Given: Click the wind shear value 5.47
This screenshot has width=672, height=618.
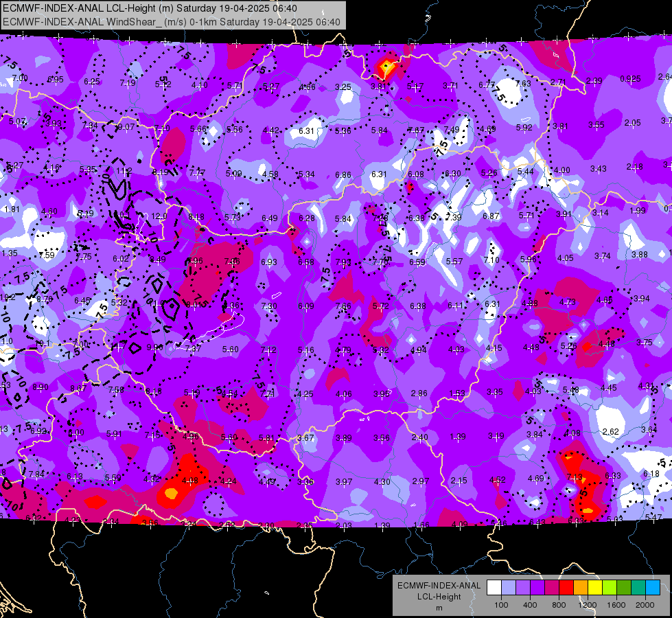Looking at the screenshot, I should pyautogui.click(x=654, y=518).
